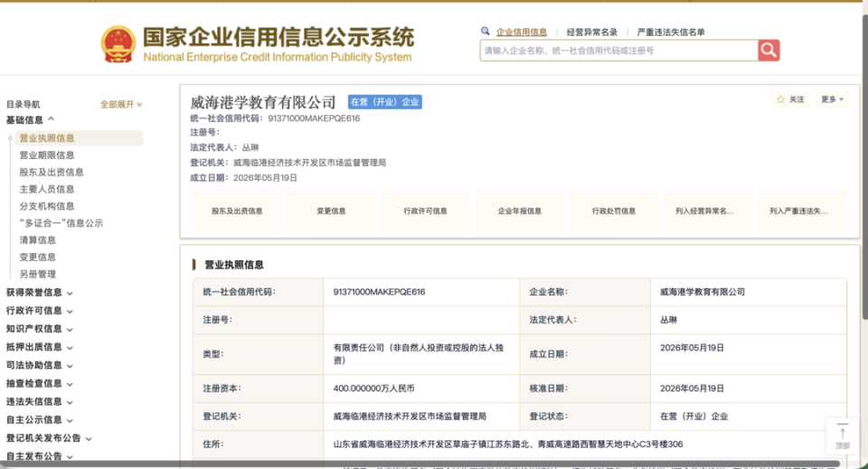Screen dimensions: 868x469
Task: Expand 抵押出质信息 section
Action: pyautogui.click(x=39, y=347)
